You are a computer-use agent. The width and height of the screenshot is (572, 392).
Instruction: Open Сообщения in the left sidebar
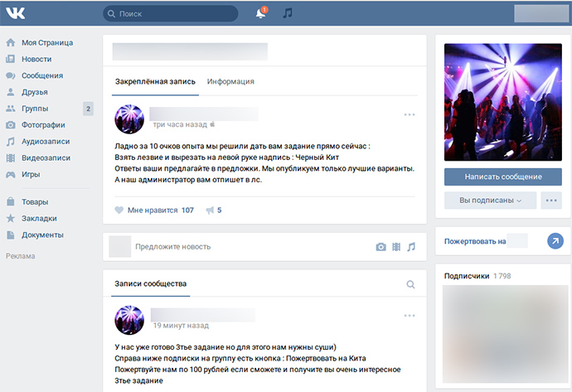[x=41, y=75]
